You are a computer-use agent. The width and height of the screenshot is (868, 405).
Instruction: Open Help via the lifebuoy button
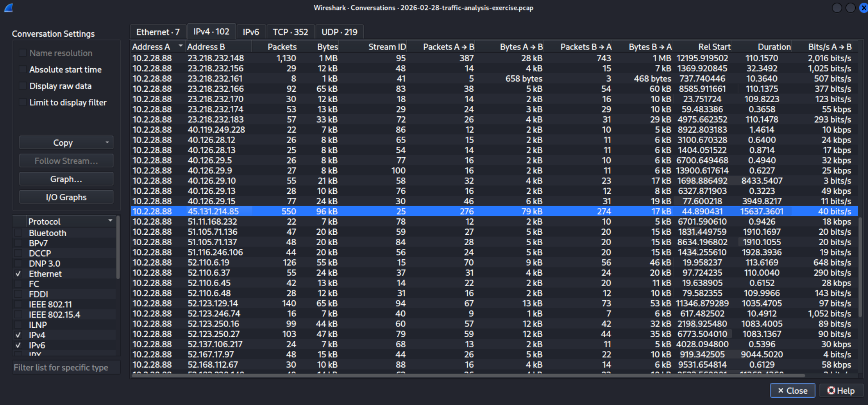click(841, 390)
